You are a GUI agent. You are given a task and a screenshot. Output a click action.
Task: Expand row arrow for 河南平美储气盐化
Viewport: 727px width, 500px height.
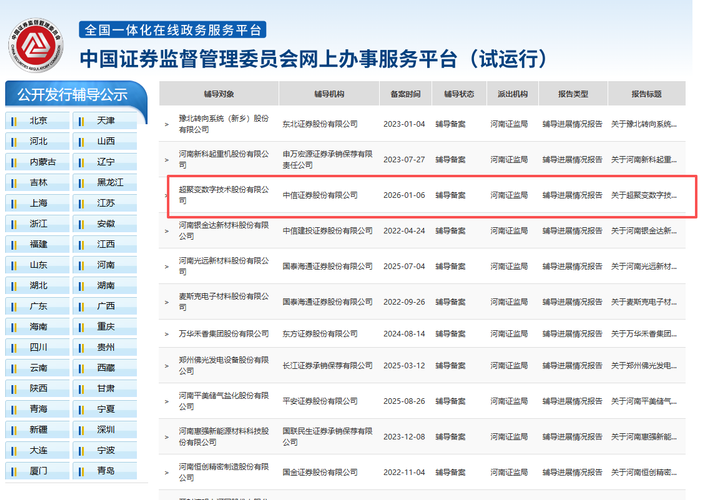tap(166, 402)
